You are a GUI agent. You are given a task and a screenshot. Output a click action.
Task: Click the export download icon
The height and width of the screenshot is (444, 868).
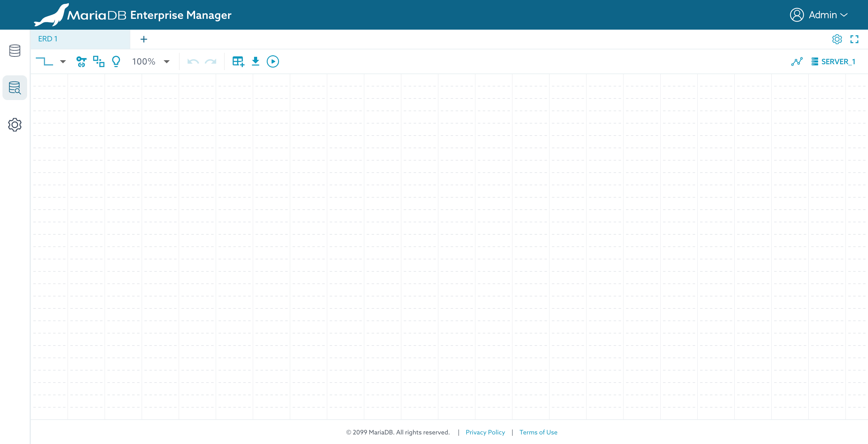click(x=255, y=61)
